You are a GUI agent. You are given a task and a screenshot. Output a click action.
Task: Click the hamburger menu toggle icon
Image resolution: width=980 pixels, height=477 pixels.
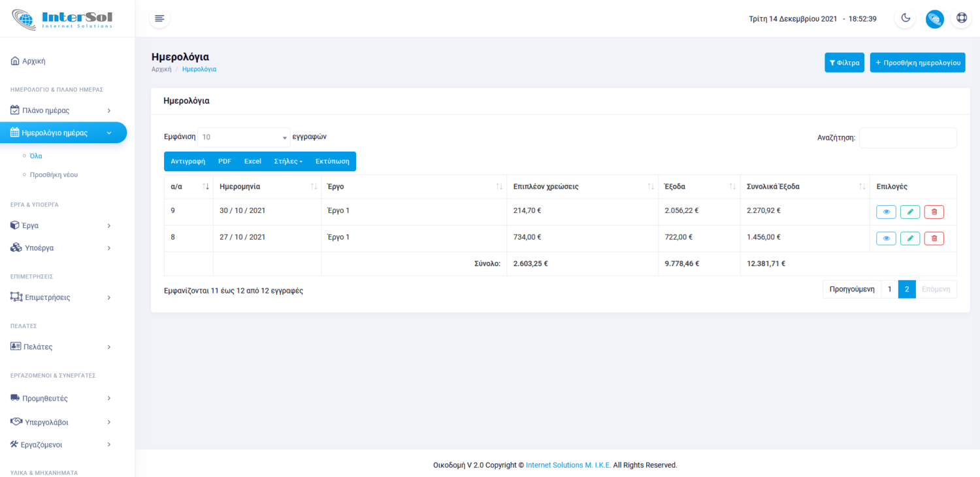click(x=159, y=18)
